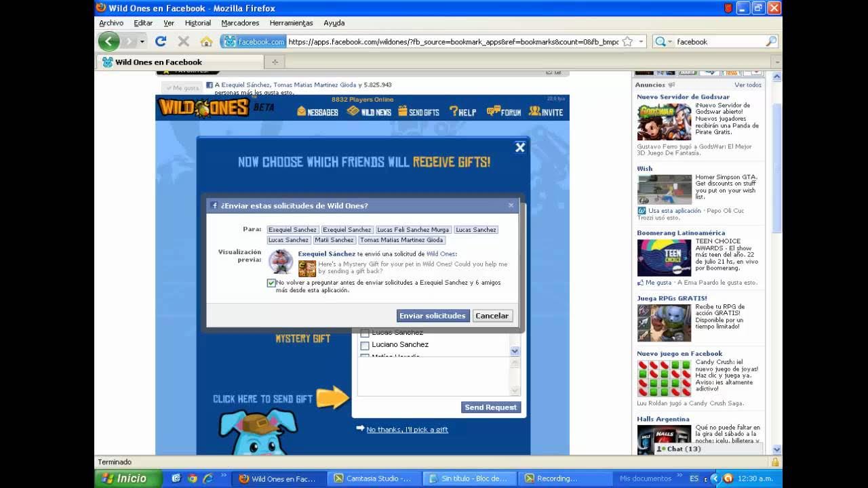Select the Wild Ones en Facebook tab
Viewport: 868px width, 488px height.
pos(178,62)
